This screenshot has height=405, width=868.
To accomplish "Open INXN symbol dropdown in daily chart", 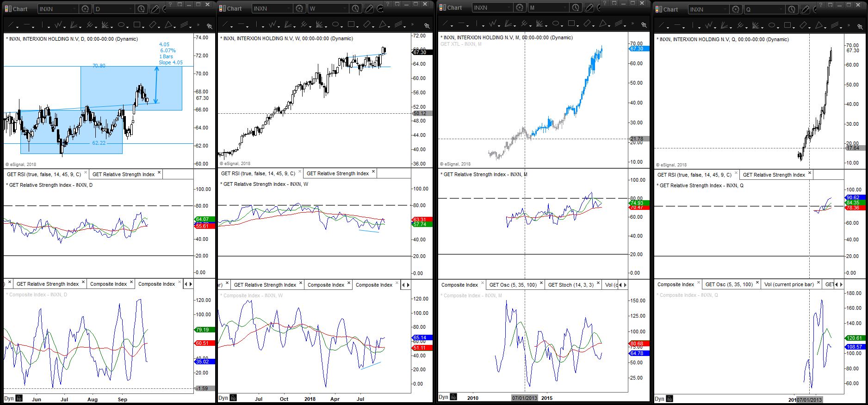I will (x=58, y=9).
